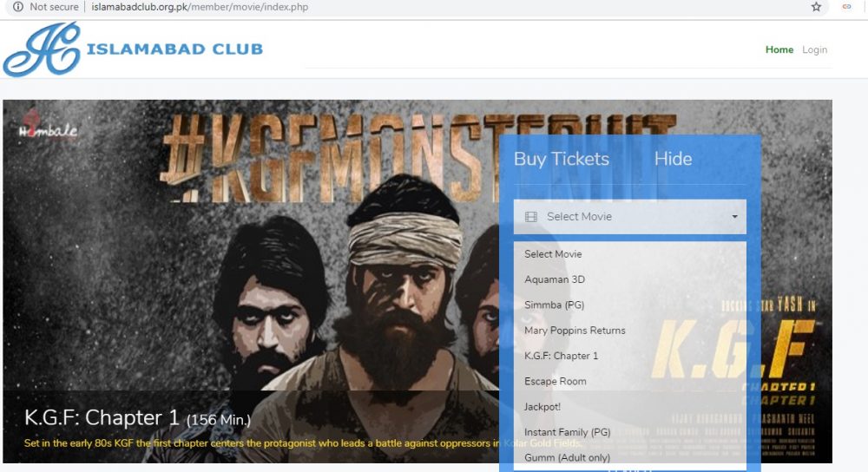Click the site info icon in address bar
This screenshot has height=472, width=868.
(x=18, y=7)
